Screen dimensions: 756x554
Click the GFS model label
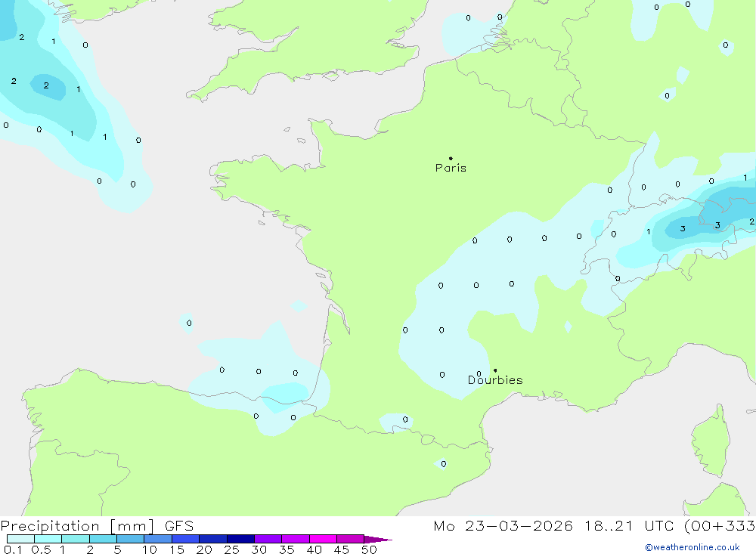[x=179, y=526]
